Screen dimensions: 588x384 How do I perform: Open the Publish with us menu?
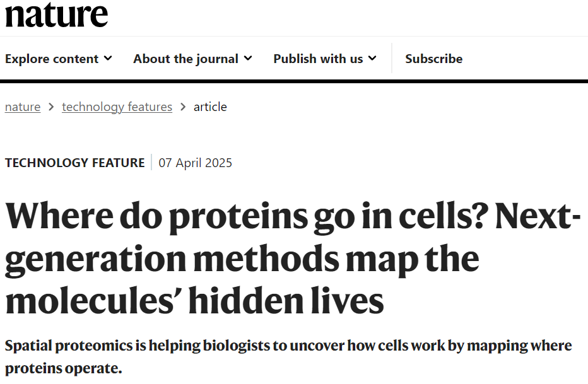(318, 59)
